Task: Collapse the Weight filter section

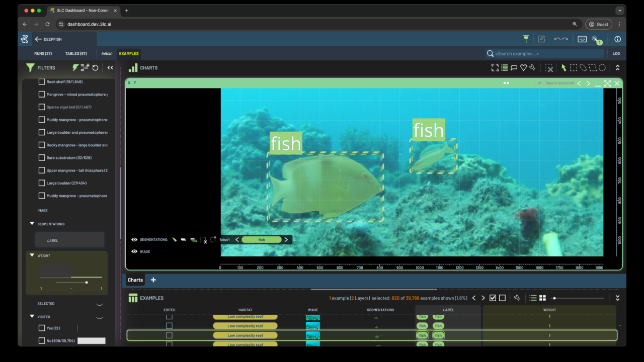Action: pos(32,256)
